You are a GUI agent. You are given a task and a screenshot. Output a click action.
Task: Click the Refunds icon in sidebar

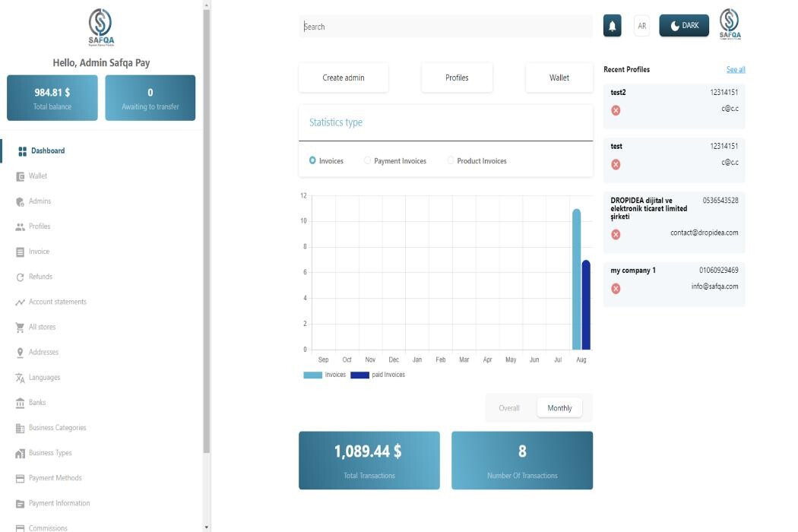tap(21, 277)
